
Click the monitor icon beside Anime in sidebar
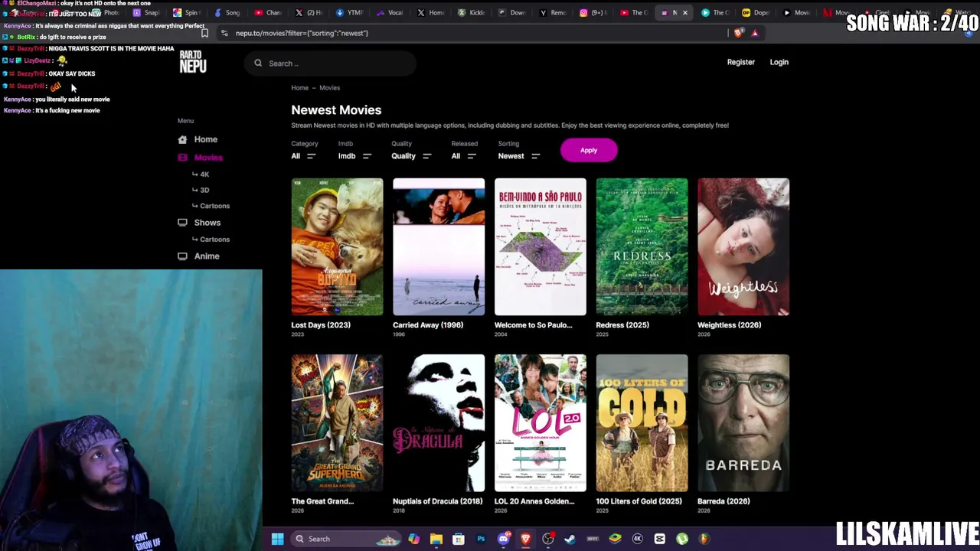point(182,256)
